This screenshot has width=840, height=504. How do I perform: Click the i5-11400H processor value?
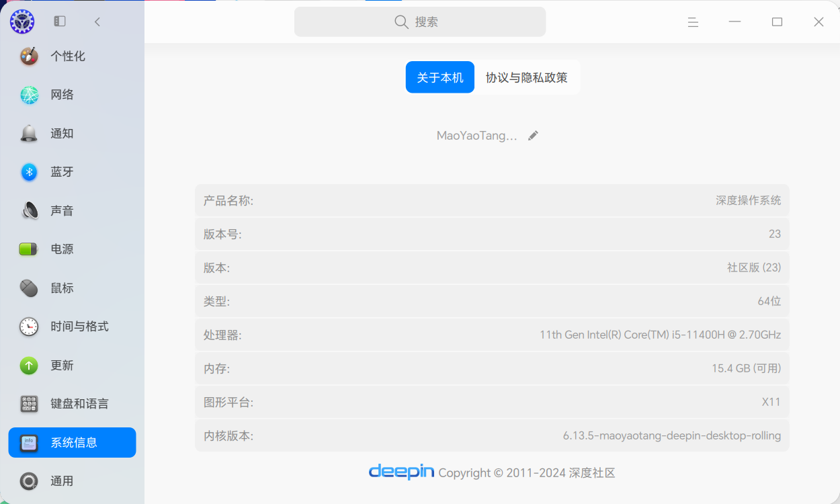661,335
